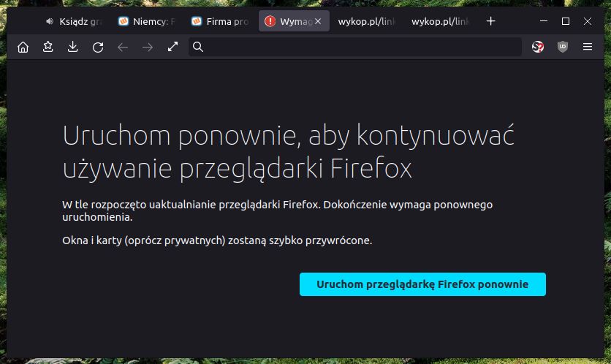The height and width of the screenshot is (364, 611).
Task: Minimize the Firefox window
Action: [x=544, y=21]
